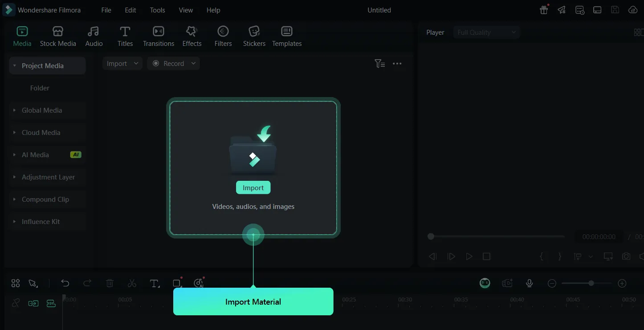This screenshot has width=644, height=330.
Task: Open the filter sort icon in media panel
Action: (379, 64)
